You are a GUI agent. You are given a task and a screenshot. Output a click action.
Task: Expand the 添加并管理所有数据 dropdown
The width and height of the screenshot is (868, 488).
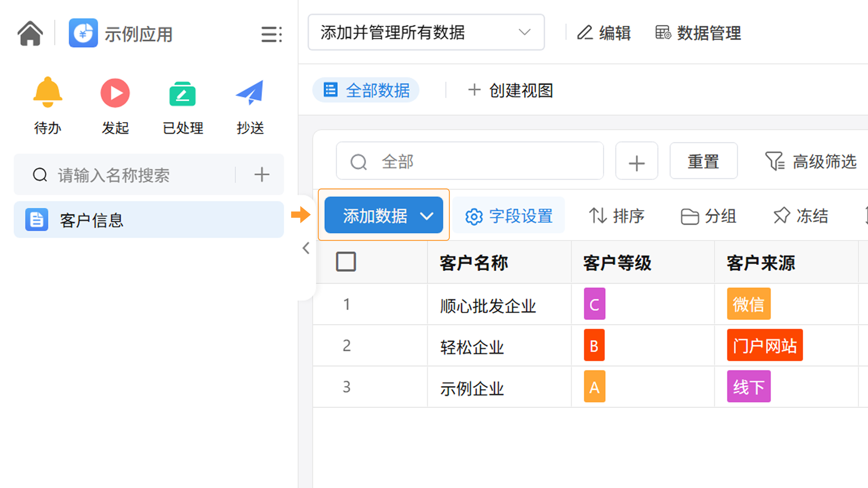coord(426,33)
